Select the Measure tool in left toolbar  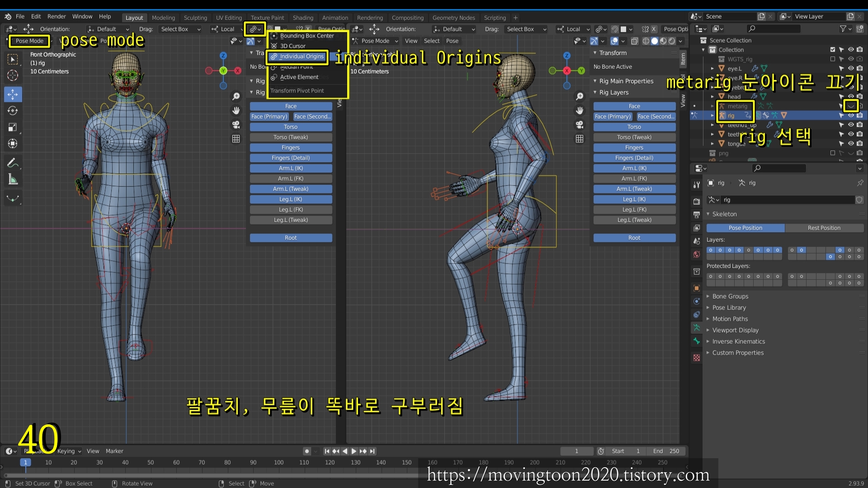tap(13, 180)
